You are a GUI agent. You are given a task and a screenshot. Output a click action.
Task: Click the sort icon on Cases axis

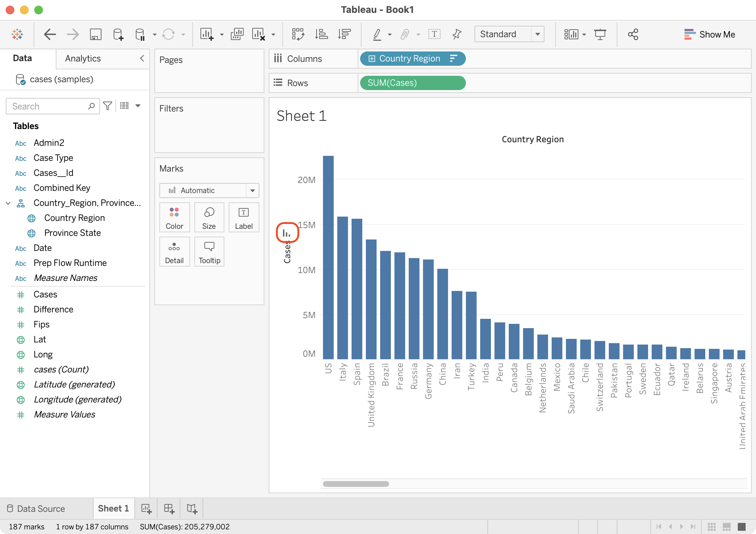click(287, 233)
